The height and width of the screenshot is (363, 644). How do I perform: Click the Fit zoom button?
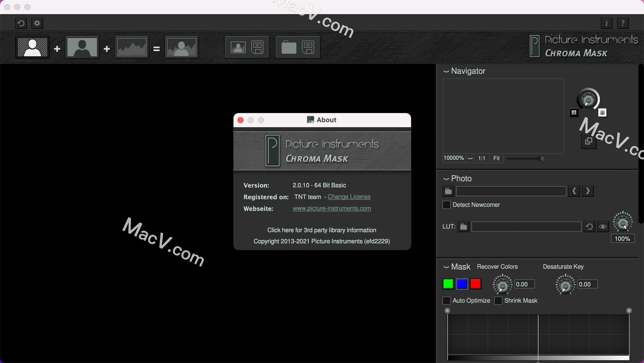pos(496,158)
